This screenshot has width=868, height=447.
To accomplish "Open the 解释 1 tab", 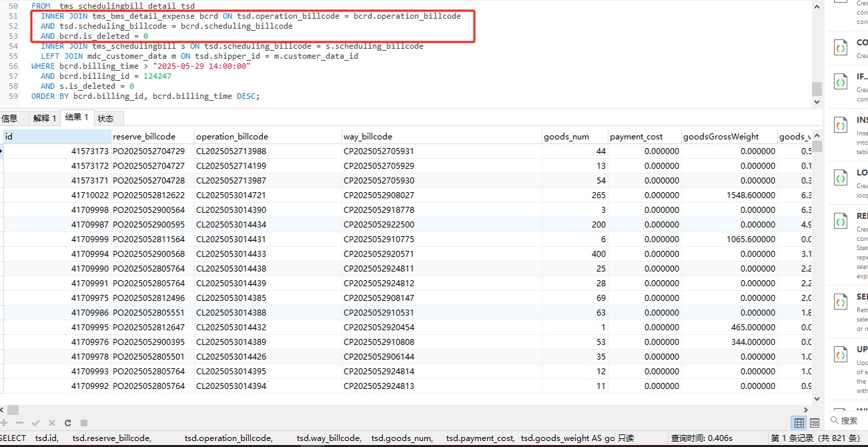I will pos(45,118).
